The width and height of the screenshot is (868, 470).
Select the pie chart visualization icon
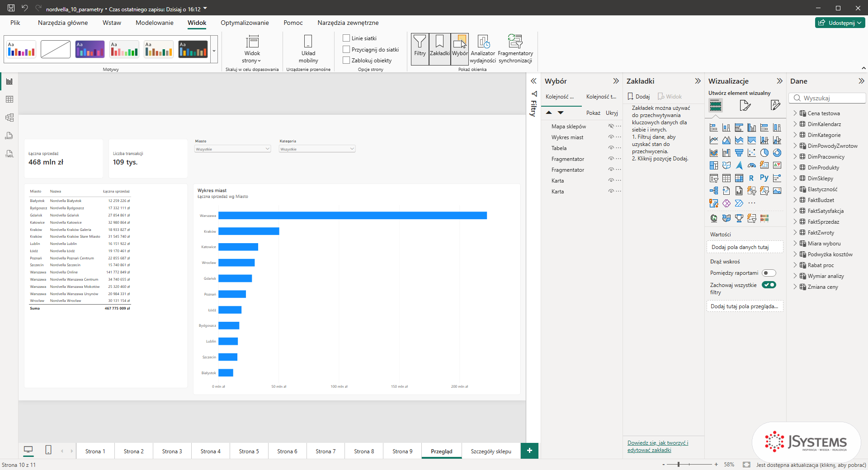(x=764, y=153)
